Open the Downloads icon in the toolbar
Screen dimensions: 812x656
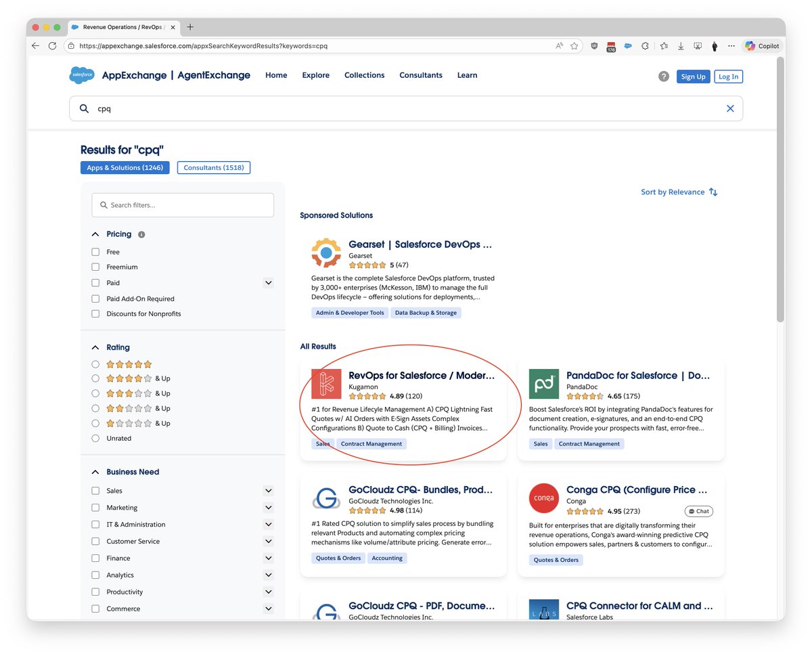point(681,46)
